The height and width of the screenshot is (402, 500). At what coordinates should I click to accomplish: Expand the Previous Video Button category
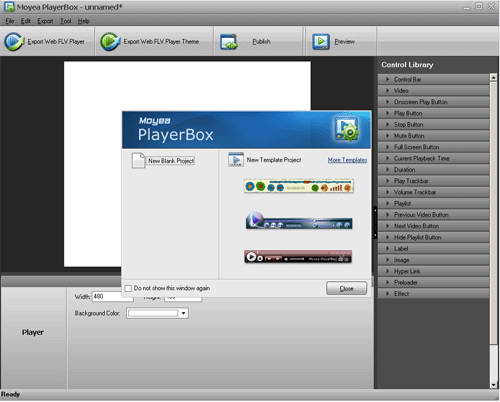[x=433, y=215]
